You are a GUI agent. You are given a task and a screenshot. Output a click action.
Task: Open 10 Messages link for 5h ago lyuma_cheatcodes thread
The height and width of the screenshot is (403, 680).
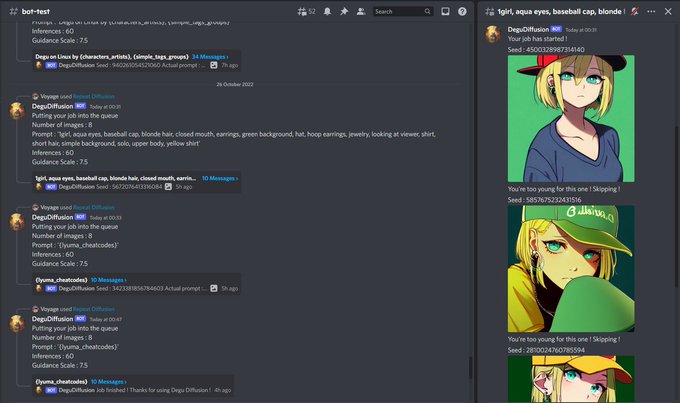(108, 280)
